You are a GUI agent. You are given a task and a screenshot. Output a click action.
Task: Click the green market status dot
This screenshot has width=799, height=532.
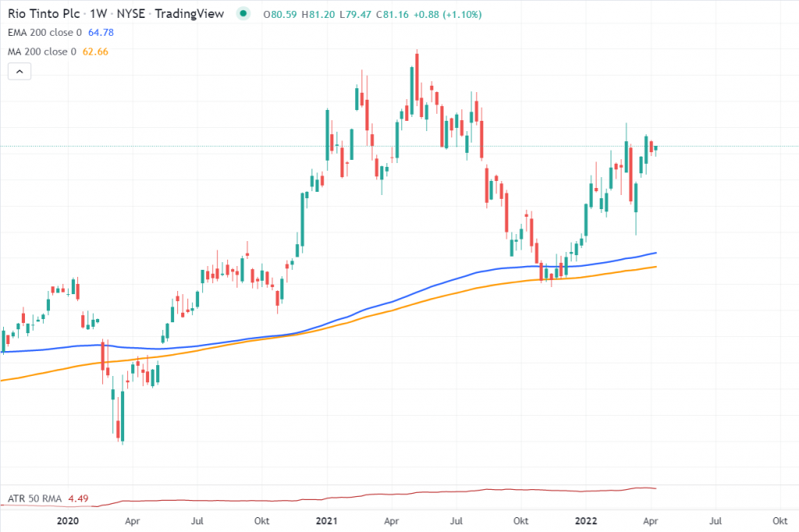click(246, 13)
